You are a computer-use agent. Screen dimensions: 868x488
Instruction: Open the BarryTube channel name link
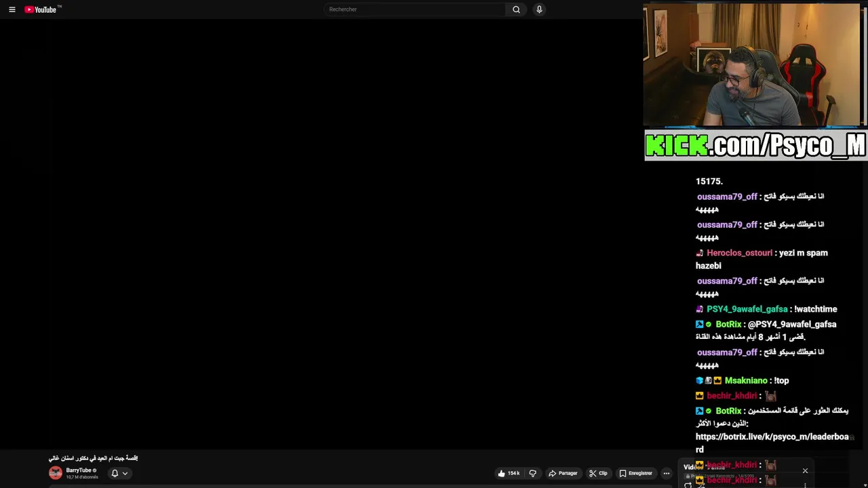[79, 470]
